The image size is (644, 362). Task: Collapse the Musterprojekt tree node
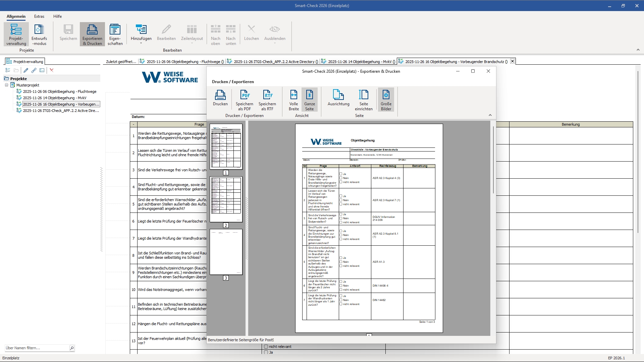(6, 85)
